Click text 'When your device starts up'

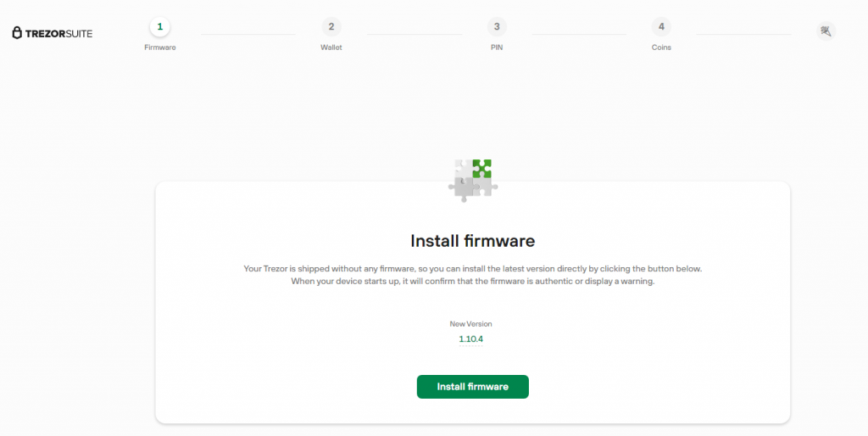click(x=345, y=282)
